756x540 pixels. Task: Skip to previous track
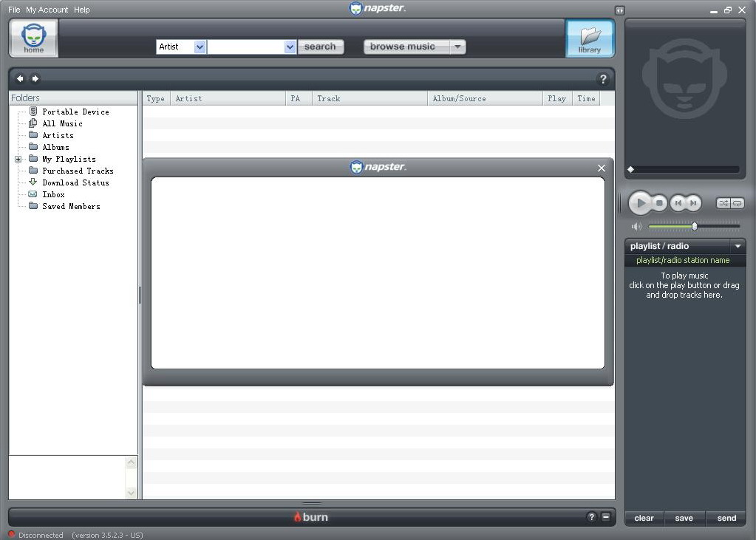pyautogui.click(x=678, y=203)
